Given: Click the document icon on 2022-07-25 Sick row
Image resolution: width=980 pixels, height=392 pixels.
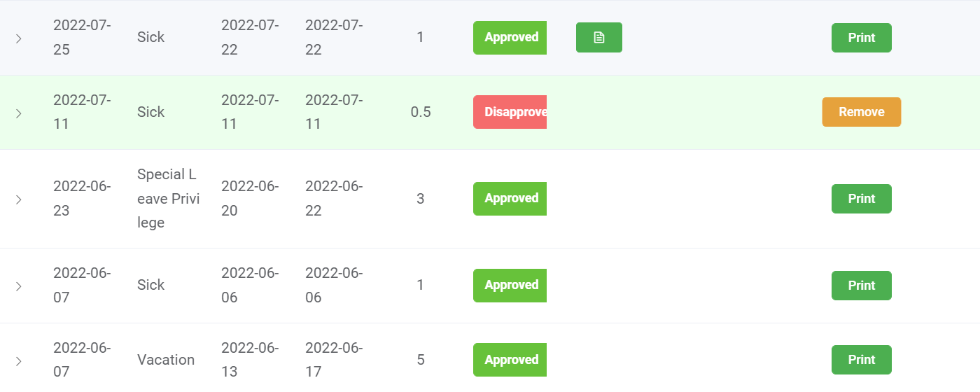Looking at the screenshot, I should pyautogui.click(x=598, y=38).
